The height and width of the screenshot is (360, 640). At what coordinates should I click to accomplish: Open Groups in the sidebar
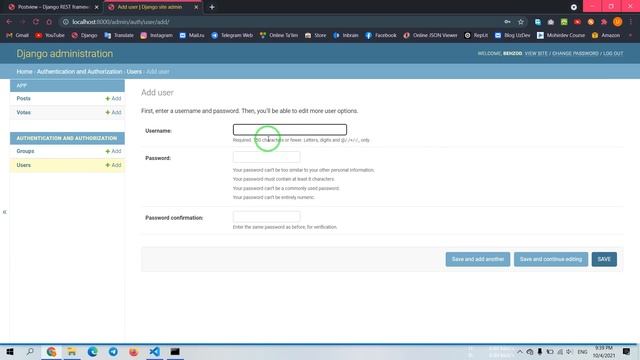point(25,151)
